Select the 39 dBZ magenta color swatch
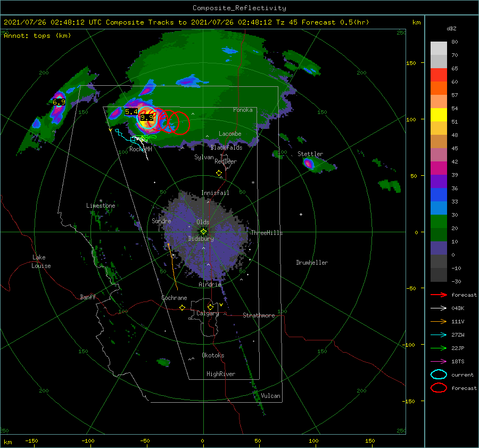Image resolution: width=479 pixels, height=448 pixels. coord(439,168)
